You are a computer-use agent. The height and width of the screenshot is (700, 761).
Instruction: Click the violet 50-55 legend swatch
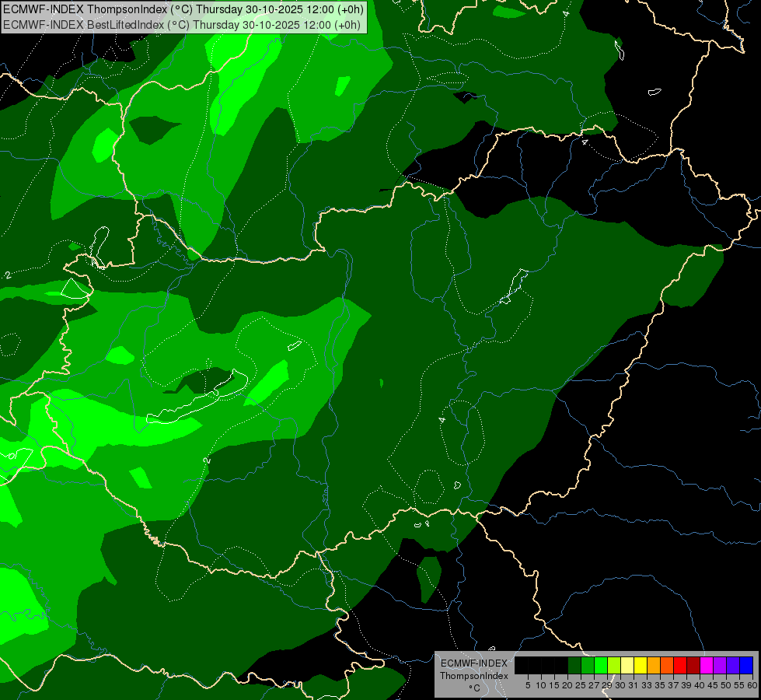coord(733,665)
